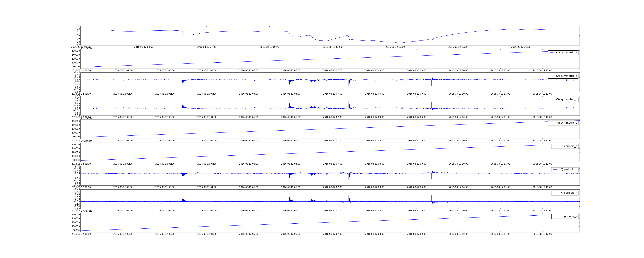Click the 03:00 tick label under periodic_v plot
644x258 pixels.
click(165, 234)
